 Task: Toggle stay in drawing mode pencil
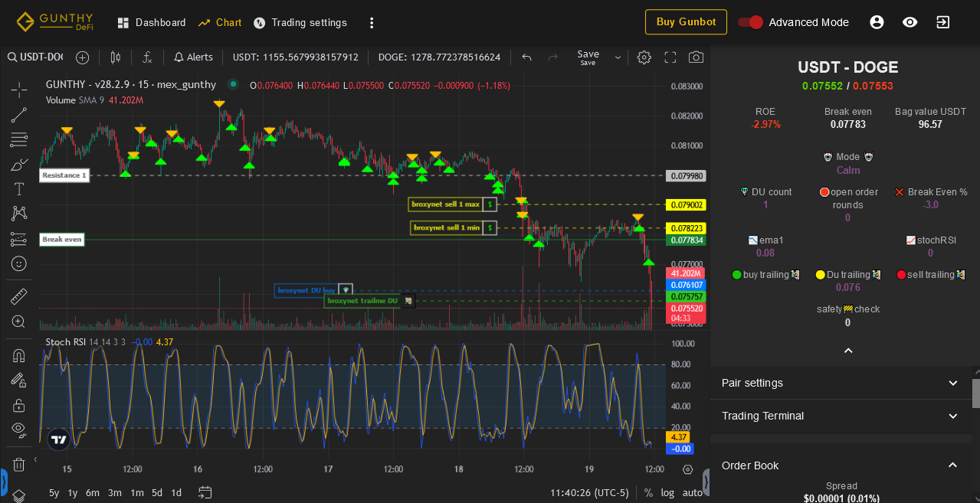pos(19,380)
